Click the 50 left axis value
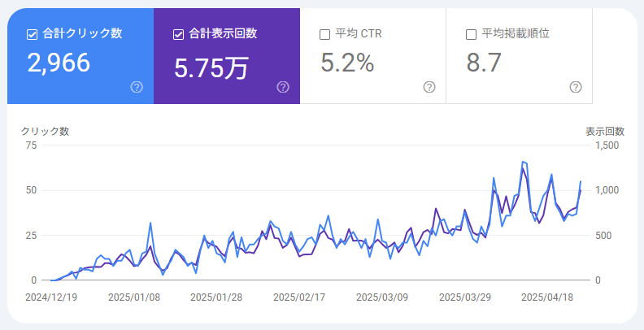The image size is (644, 330). [x=32, y=190]
